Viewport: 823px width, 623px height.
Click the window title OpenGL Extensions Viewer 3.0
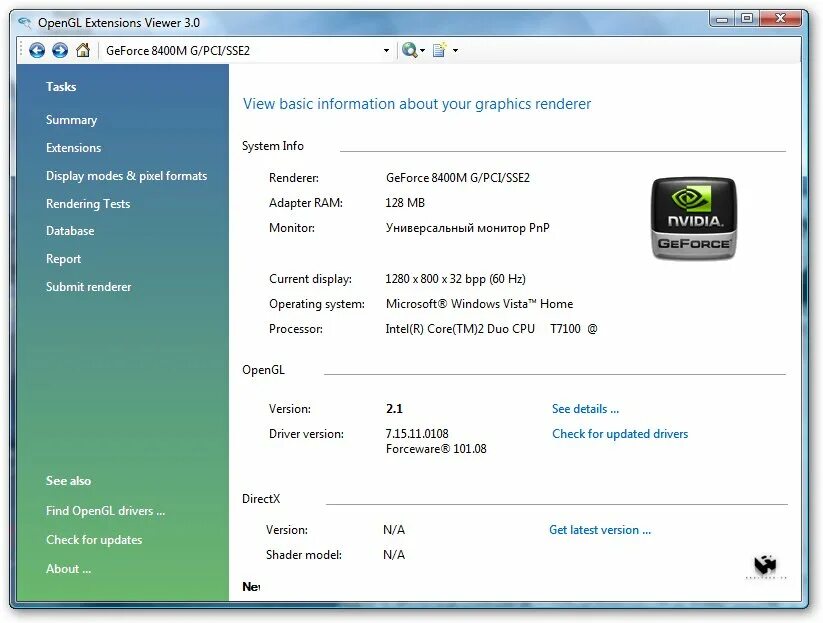pos(119,23)
